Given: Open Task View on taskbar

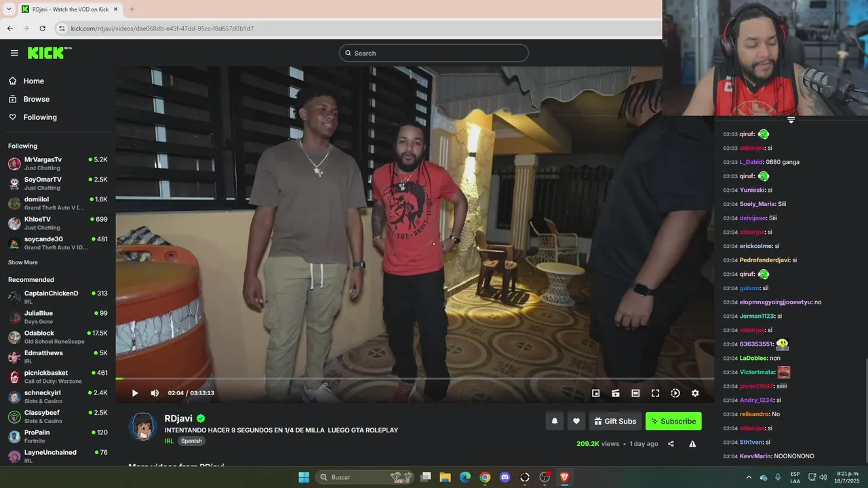Looking at the screenshot, I should (425, 477).
